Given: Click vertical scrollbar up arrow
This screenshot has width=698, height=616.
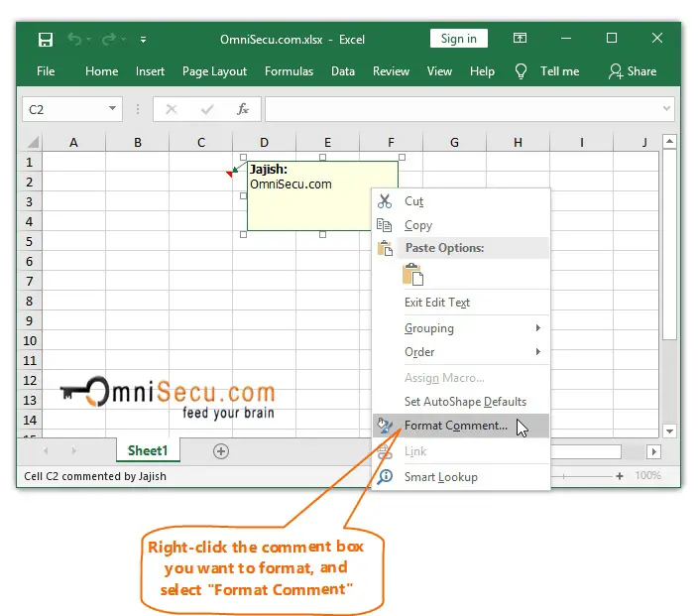Looking at the screenshot, I should tap(669, 142).
